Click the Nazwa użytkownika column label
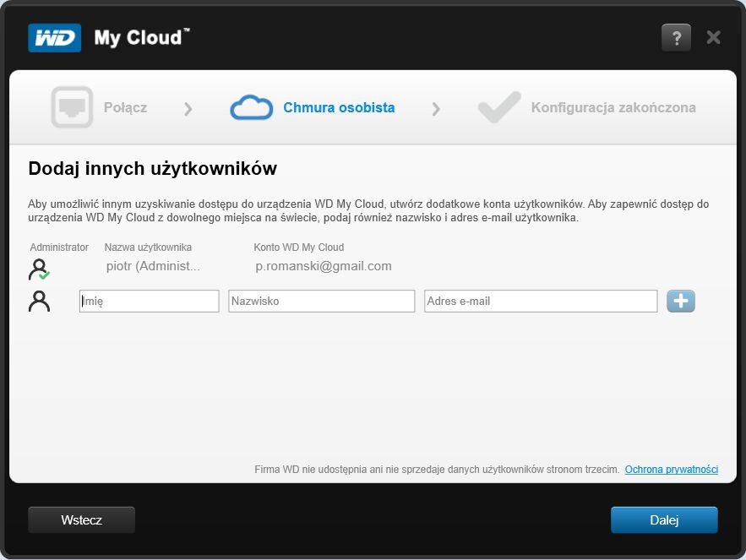This screenshot has width=746, height=560. pos(148,247)
